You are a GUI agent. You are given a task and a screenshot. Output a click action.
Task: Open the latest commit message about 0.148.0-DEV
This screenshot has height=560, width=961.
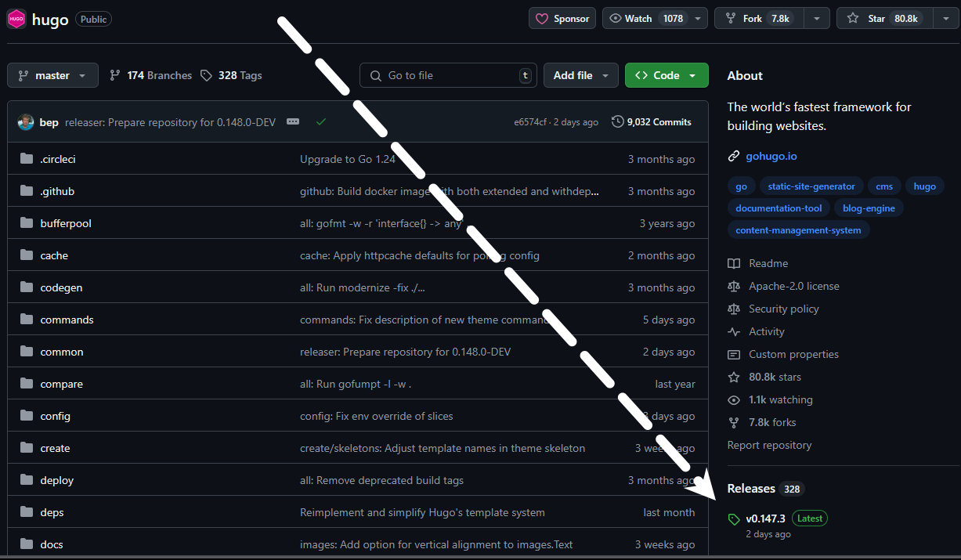point(170,122)
